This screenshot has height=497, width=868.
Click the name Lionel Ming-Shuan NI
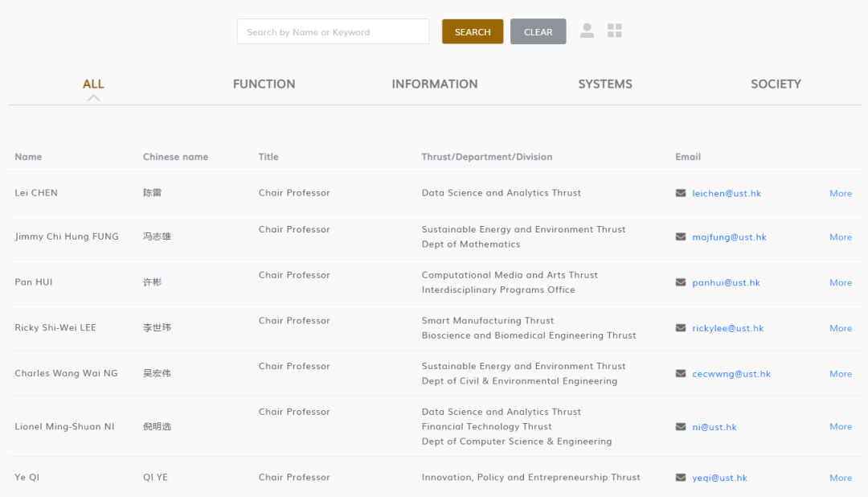[x=64, y=426]
